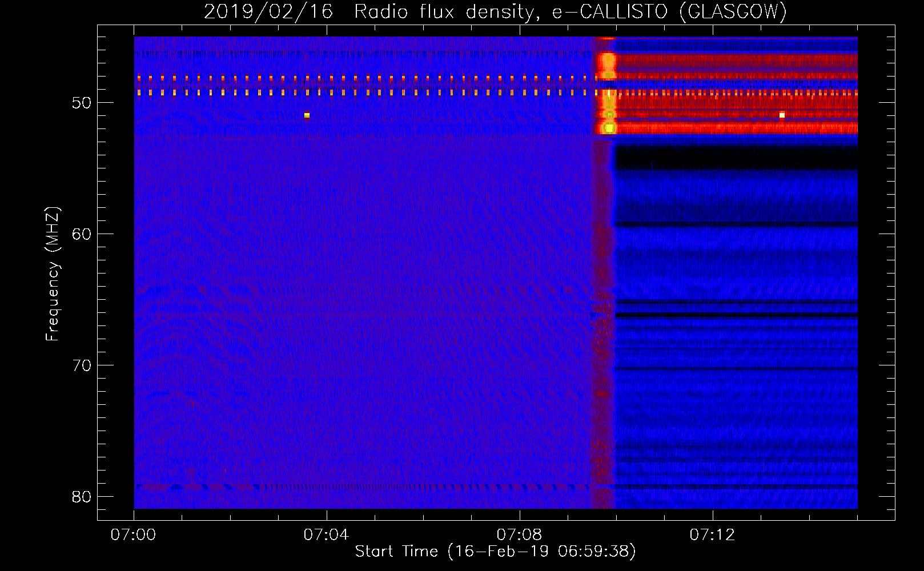
Task: Click the 07:00 time axis label
Action: point(134,535)
